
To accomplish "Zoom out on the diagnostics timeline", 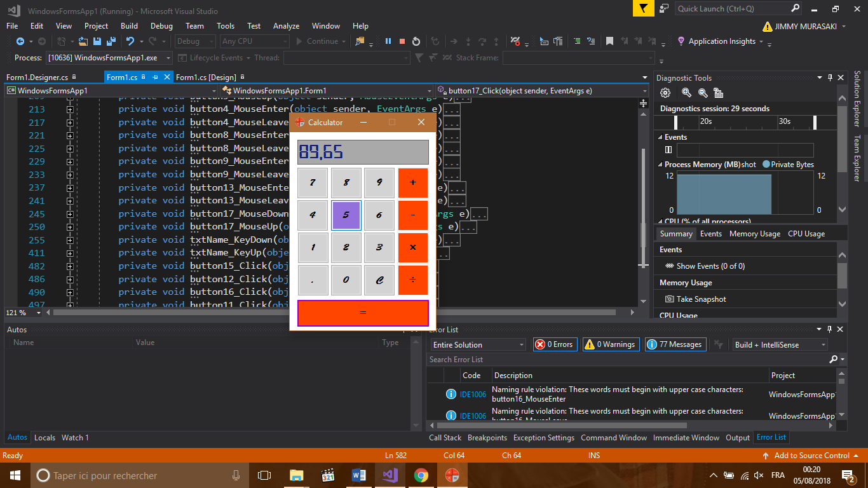I will [703, 93].
